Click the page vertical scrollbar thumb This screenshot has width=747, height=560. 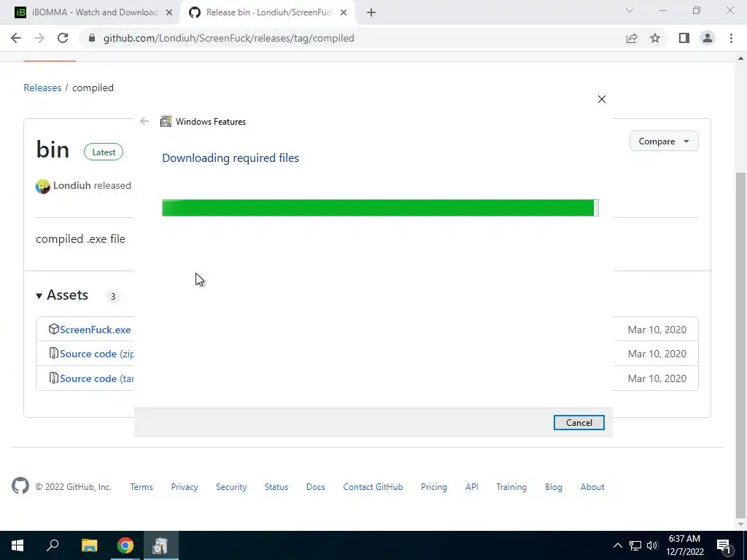(740, 344)
